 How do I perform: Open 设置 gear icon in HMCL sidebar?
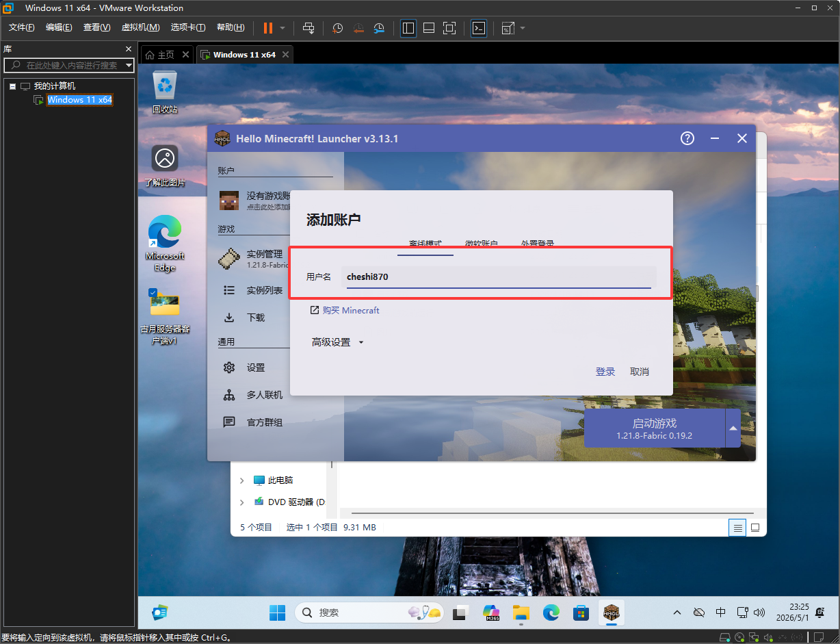click(229, 368)
